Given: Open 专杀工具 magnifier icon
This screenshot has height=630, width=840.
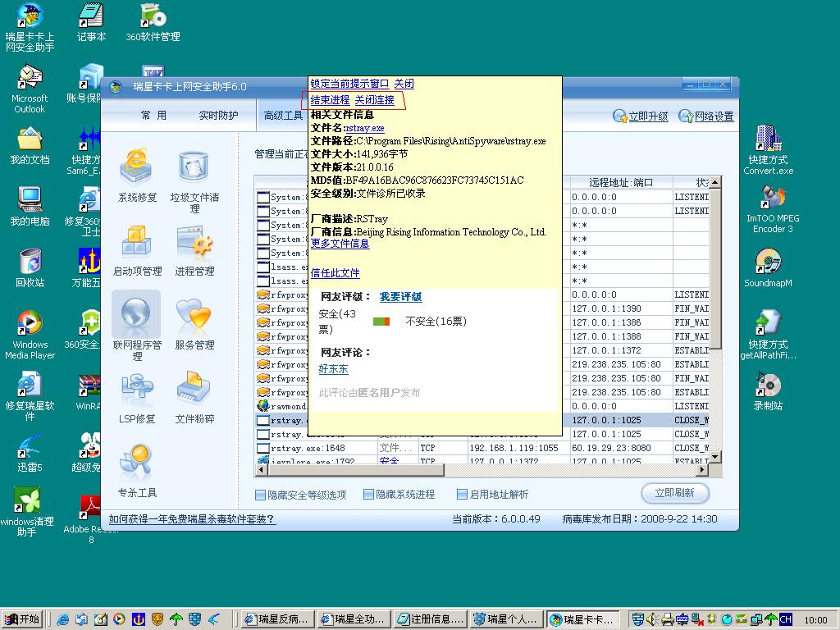Looking at the screenshot, I should point(137,463).
